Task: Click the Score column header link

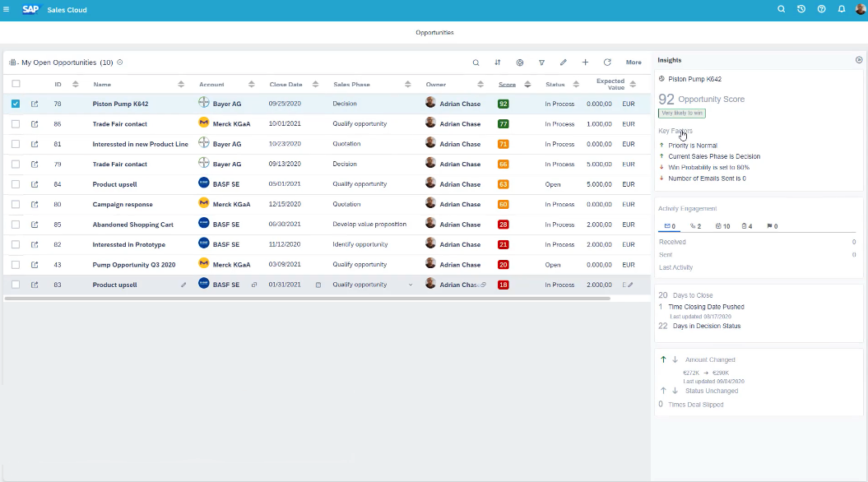Action: (507, 85)
